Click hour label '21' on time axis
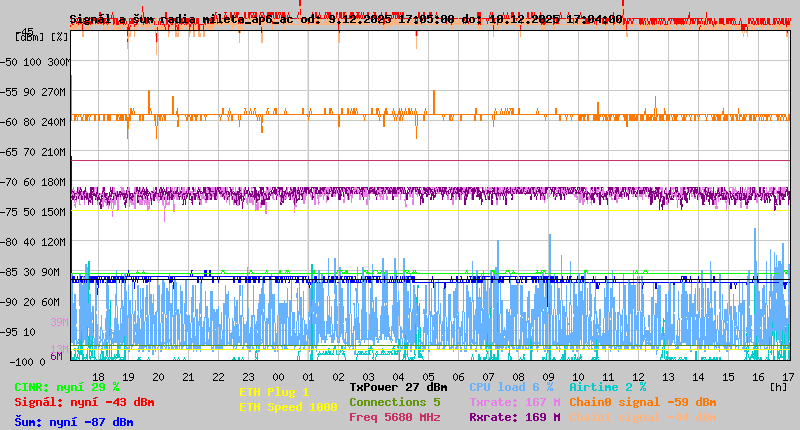The height and width of the screenshot is (430, 800). (189, 377)
